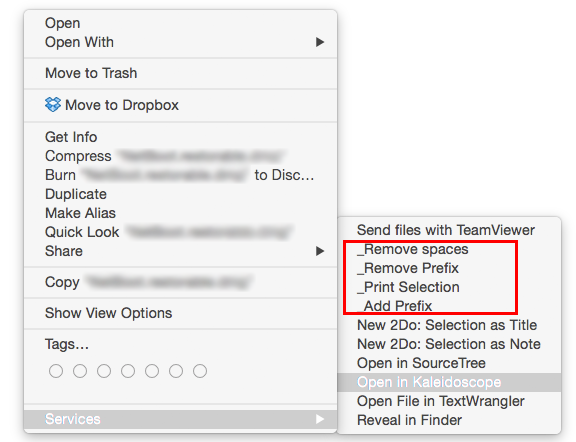Click Make Alias
Screen dimensions: 576x442
[x=80, y=213]
